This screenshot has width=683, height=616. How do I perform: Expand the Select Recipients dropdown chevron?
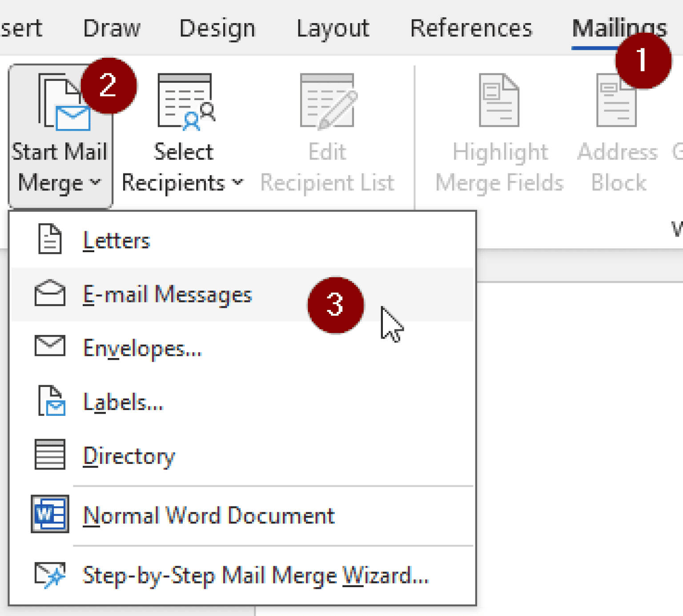[x=238, y=182]
